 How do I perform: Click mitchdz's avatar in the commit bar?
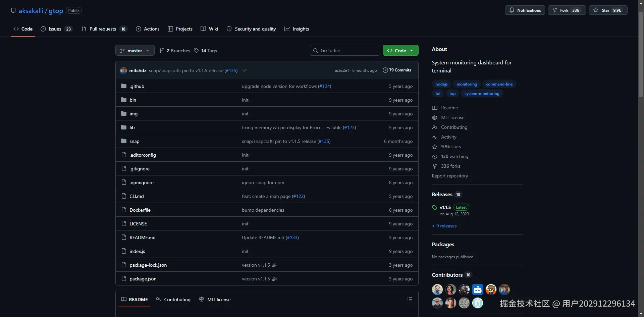click(123, 70)
